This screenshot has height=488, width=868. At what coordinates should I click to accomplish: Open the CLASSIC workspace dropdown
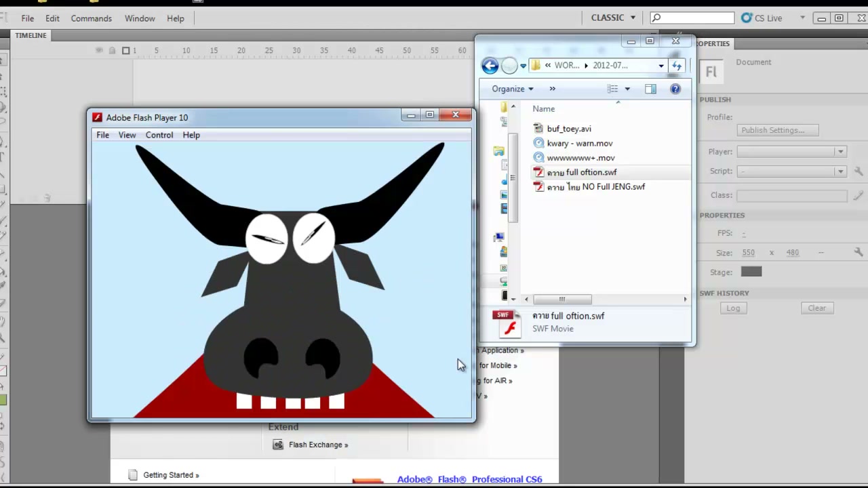614,18
